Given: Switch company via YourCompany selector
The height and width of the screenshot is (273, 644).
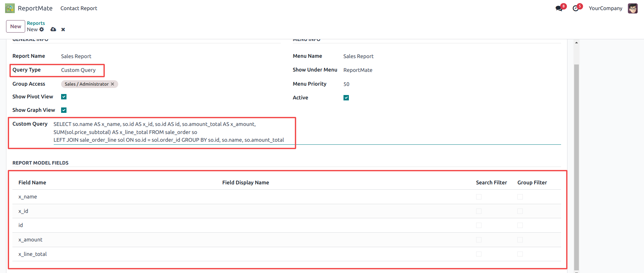Looking at the screenshot, I should 605,8.
